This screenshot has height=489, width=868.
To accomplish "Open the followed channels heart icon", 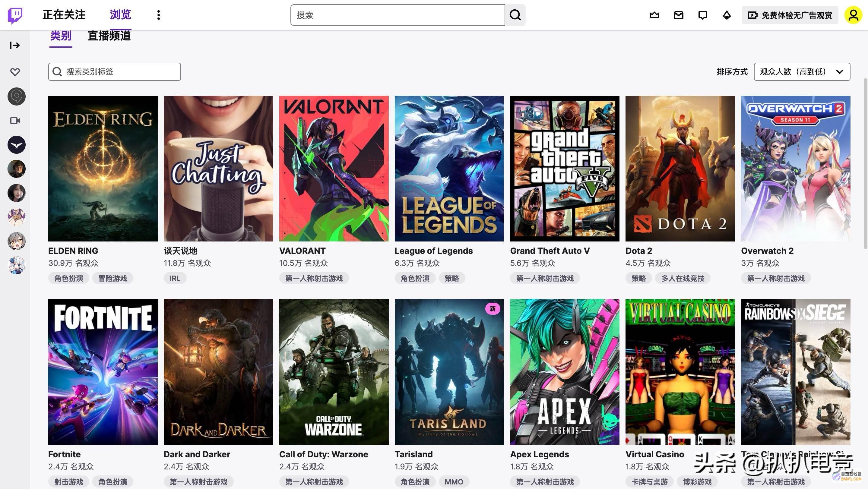I will 15,72.
